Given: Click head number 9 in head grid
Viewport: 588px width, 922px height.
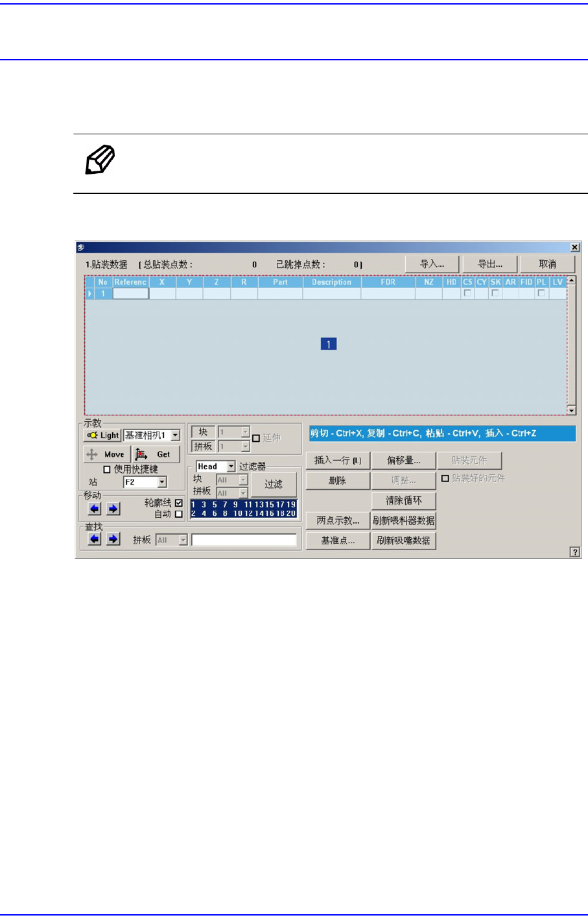Looking at the screenshot, I should [235, 504].
